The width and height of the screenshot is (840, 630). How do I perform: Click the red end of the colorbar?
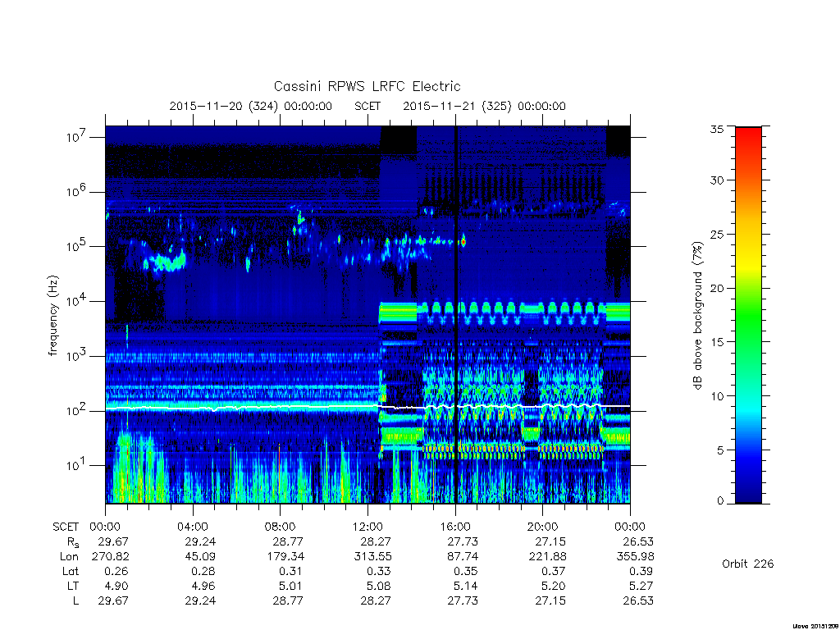pyautogui.click(x=748, y=135)
